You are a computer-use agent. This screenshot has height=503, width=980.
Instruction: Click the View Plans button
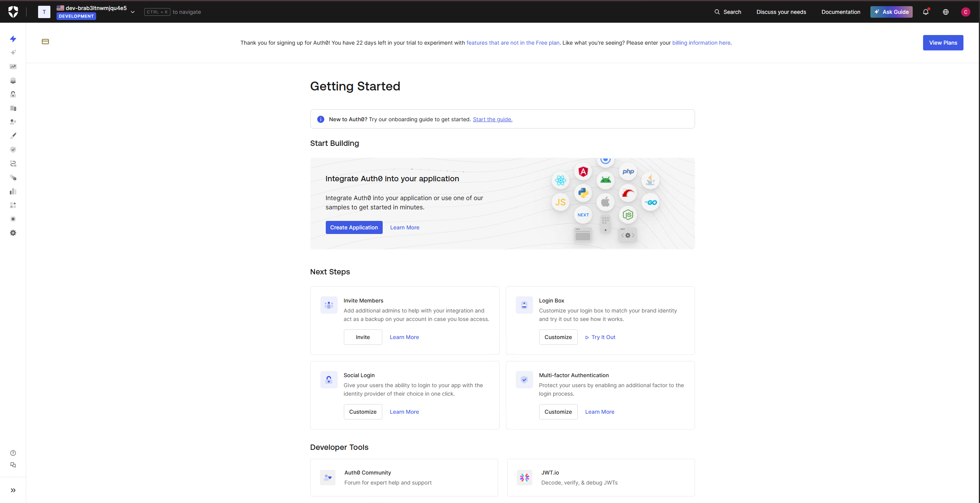(x=943, y=43)
